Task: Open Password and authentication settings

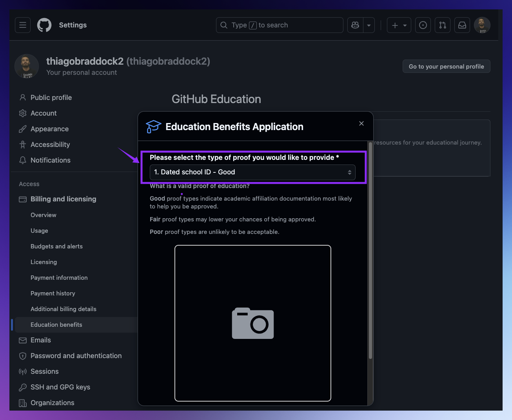Action: click(76, 356)
